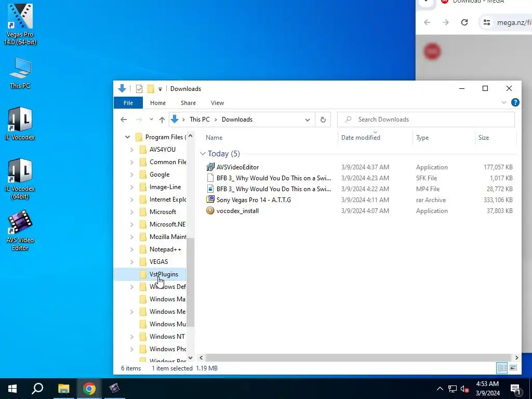The height and width of the screenshot is (399, 532).
Task: Go up one folder level arrow
Action: pyautogui.click(x=162, y=119)
